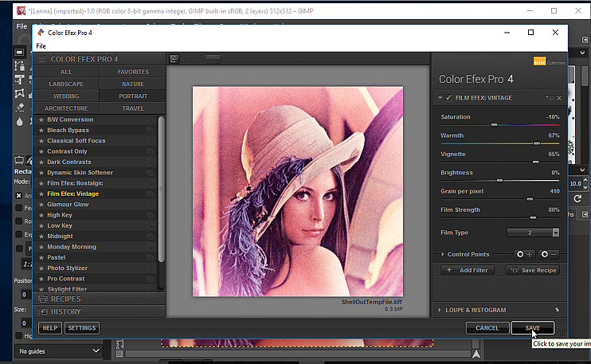Click the filter list scrollbar

click(162, 189)
